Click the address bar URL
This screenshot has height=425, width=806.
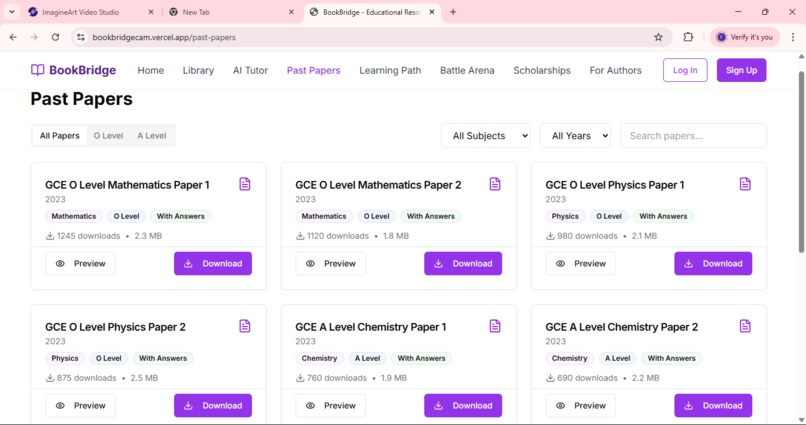164,37
